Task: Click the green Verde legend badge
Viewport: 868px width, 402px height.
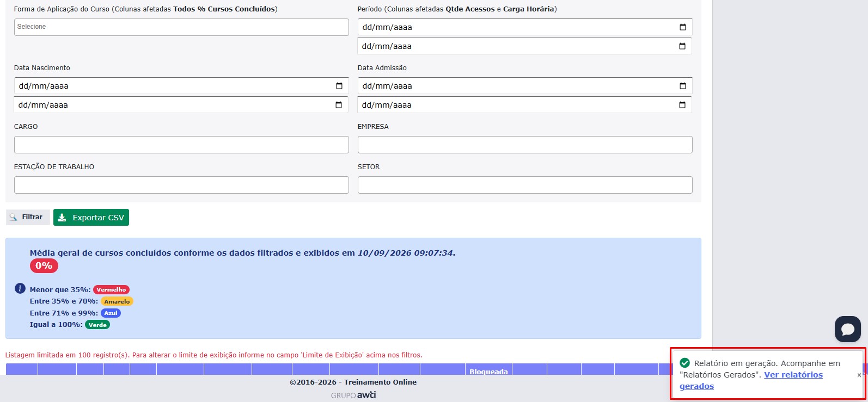Action: pyautogui.click(x=97, y=325)
